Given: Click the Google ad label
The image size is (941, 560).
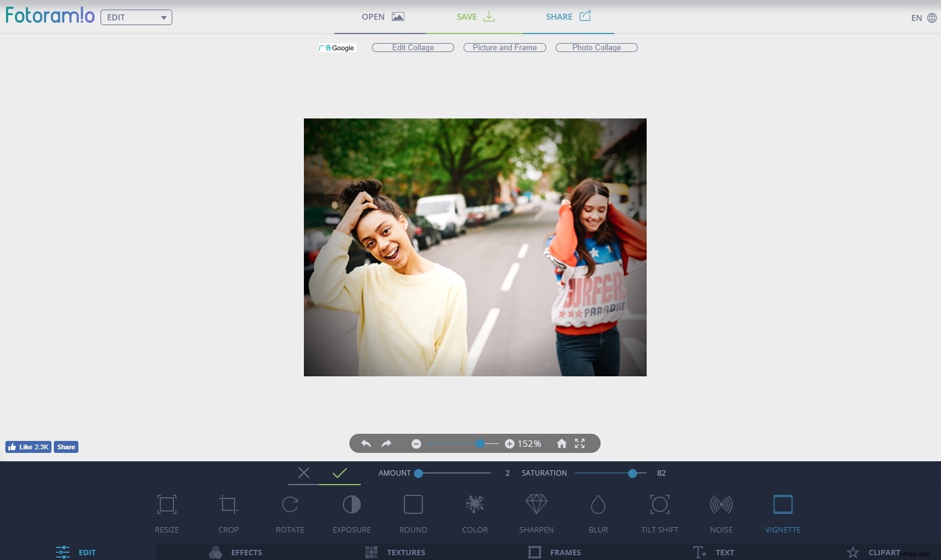Looking at the screenshot, I should [337, 48].
